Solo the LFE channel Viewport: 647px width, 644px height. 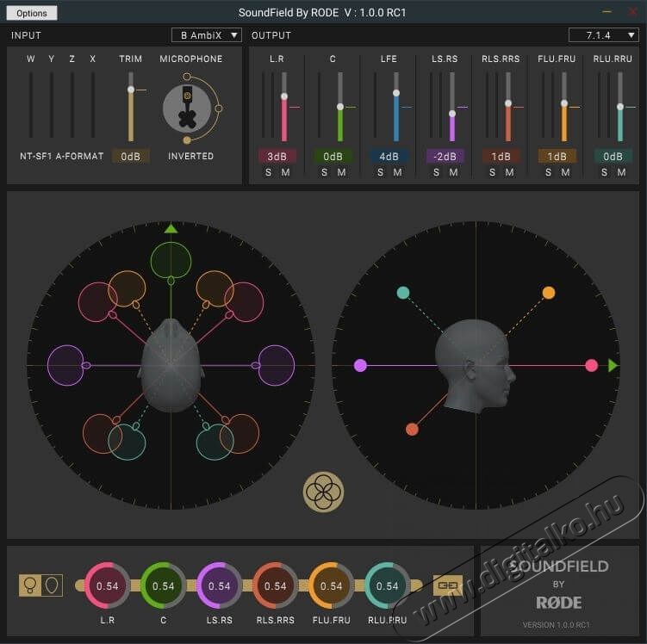coord(381,172)
